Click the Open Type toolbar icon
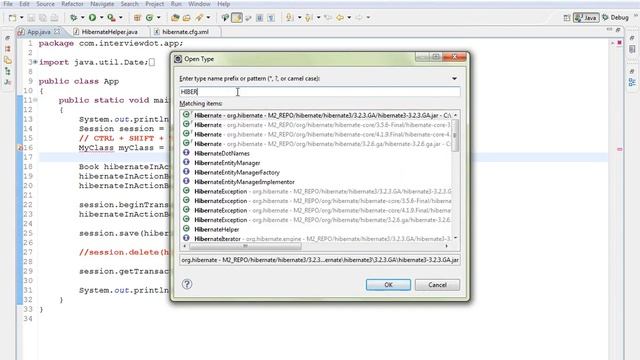The width and height of the screenshot is (640, 360). click(x=175, y=18)
